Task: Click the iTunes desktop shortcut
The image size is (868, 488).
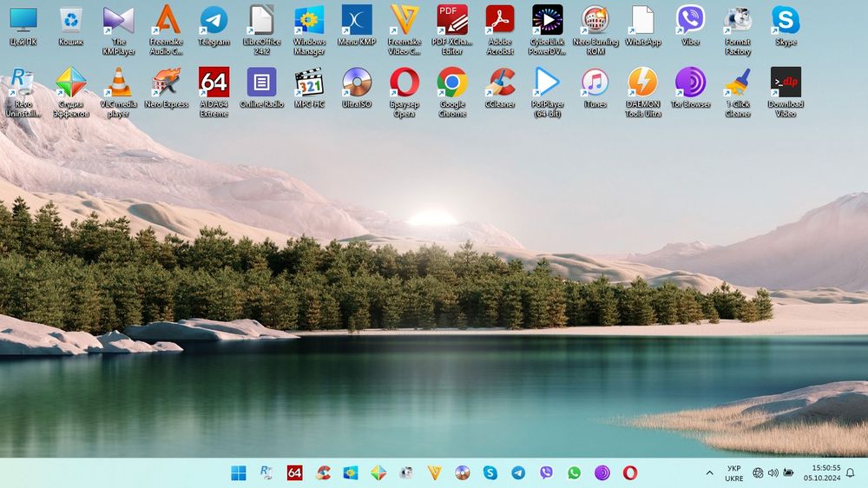Action: coord(595,89)
